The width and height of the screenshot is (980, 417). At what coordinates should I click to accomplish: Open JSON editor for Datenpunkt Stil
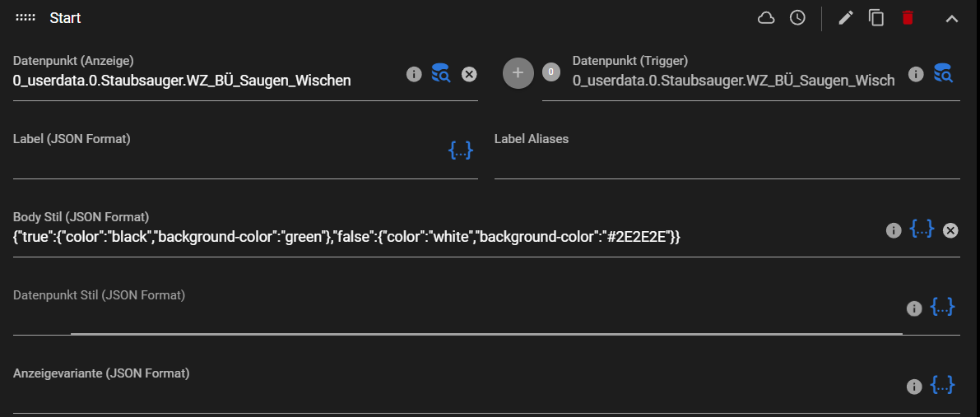(942, 308)
